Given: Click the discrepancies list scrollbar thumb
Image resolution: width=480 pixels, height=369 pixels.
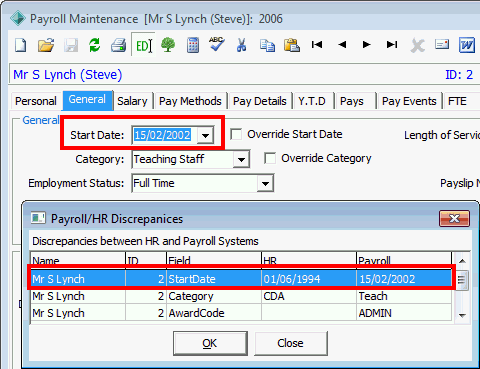Looking at the screenshot, I should coord(462,279).
